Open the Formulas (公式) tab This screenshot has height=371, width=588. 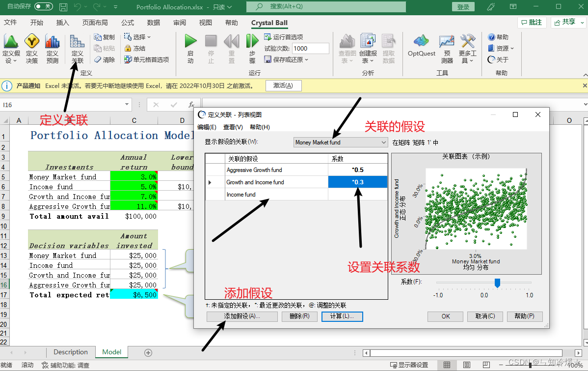coord(128,23)
